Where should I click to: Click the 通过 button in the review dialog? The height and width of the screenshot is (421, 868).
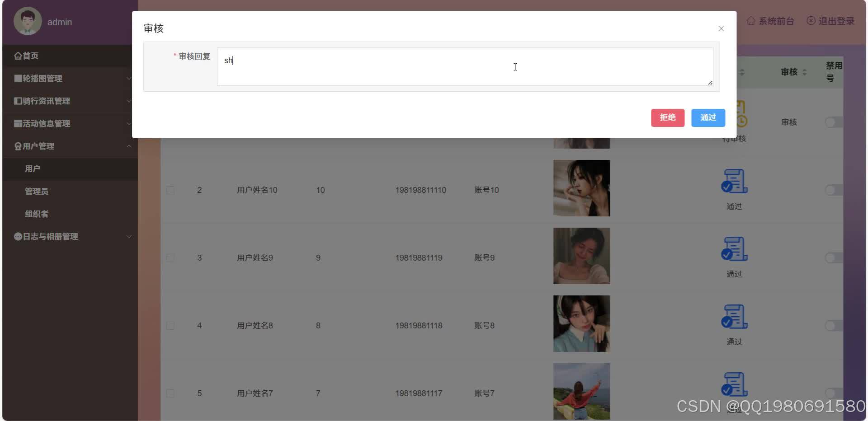tap(708, 117)
